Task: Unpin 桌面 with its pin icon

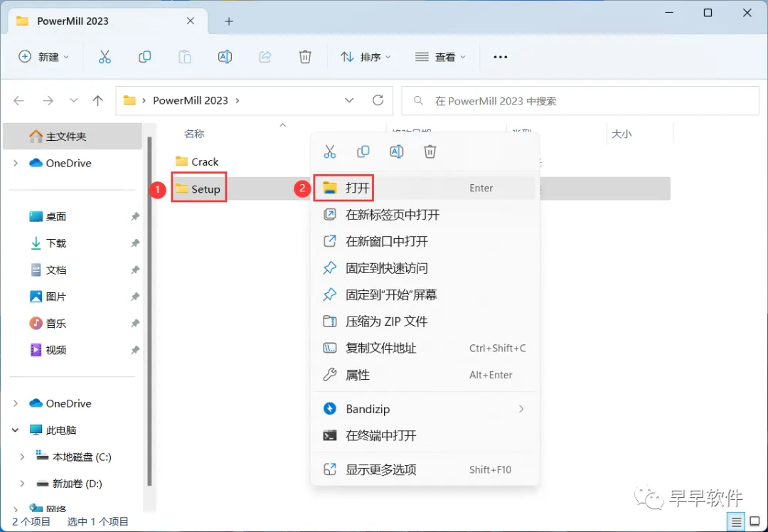Action: click(134, 216)
